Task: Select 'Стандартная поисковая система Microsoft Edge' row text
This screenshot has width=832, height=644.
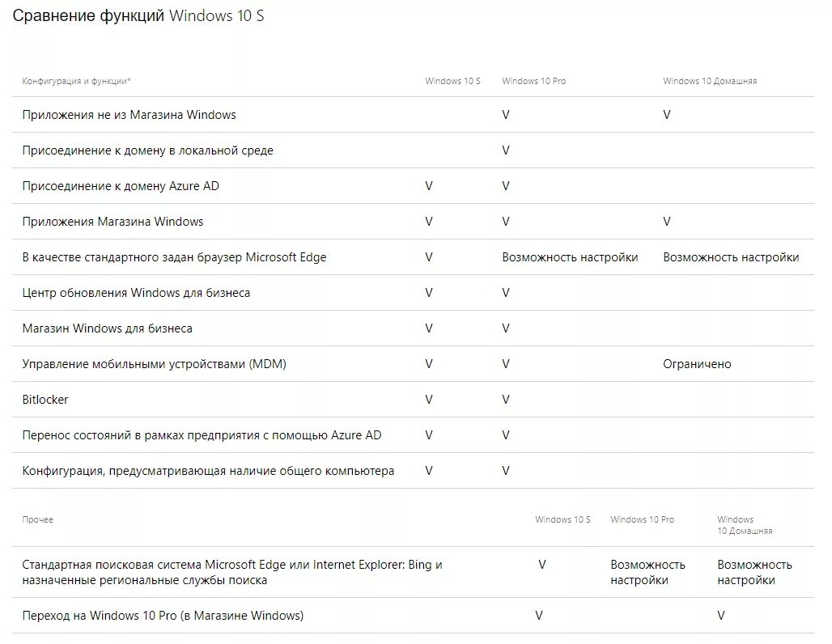Action: click(x=232, y=572)
